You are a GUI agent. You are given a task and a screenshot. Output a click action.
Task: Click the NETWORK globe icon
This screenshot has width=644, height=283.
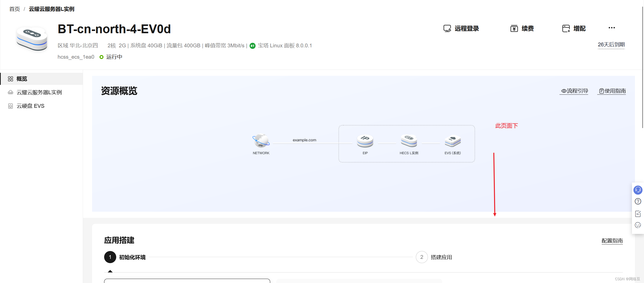[x=261, y=140]
